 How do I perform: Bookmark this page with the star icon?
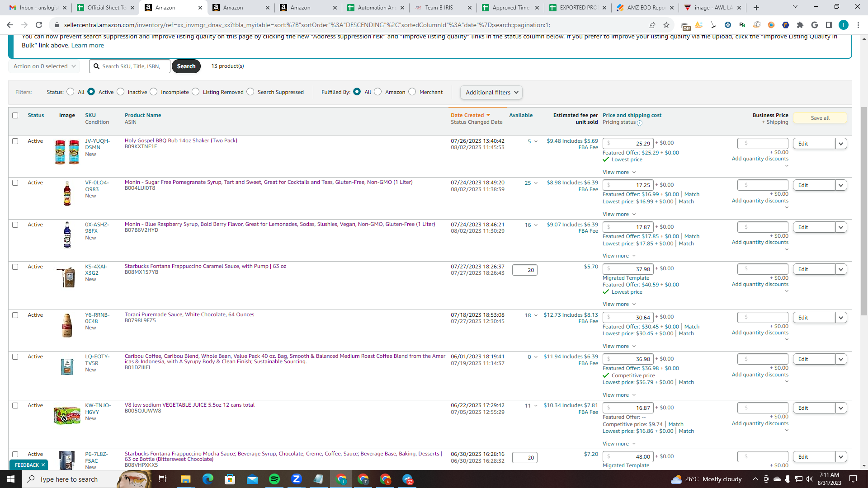coord(666,25)
